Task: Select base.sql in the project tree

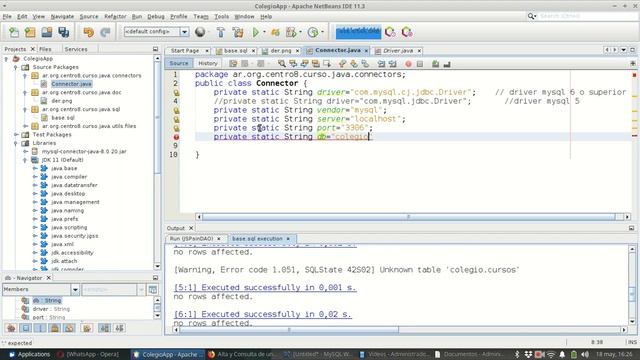Action: point(63,118)
